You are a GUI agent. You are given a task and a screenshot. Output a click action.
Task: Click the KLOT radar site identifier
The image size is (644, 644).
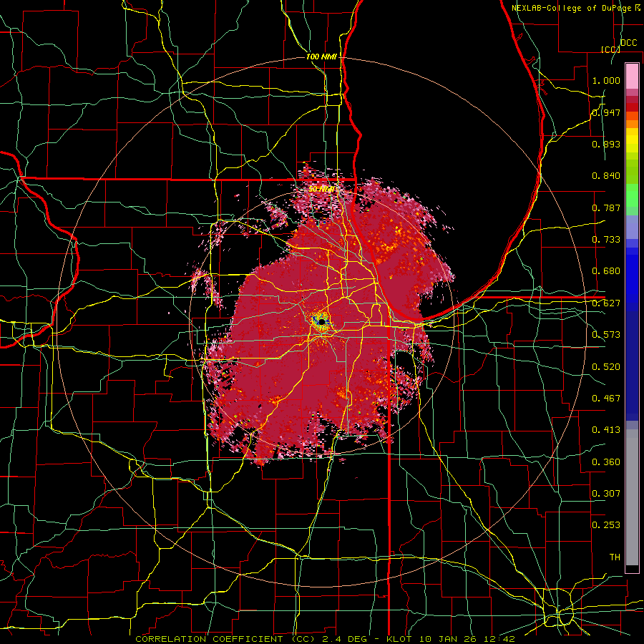(401, 639)
